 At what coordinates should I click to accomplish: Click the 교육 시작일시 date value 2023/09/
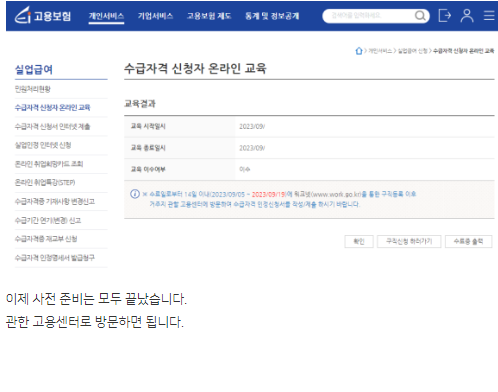point(252,126)
